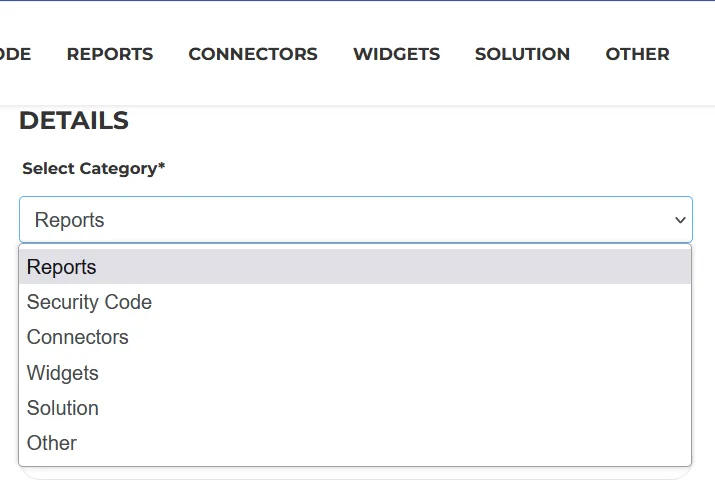Click the last option in category list, Other
715x497 pixels.
355,443
